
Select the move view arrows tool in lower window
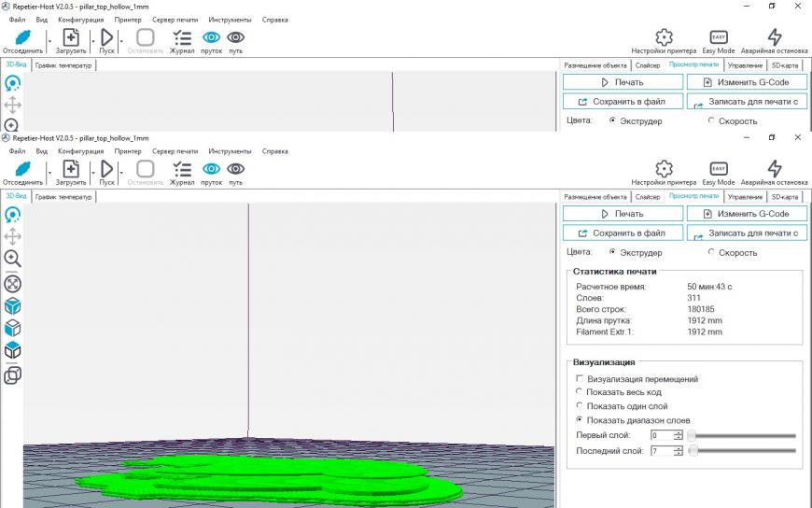coord(12,236)
